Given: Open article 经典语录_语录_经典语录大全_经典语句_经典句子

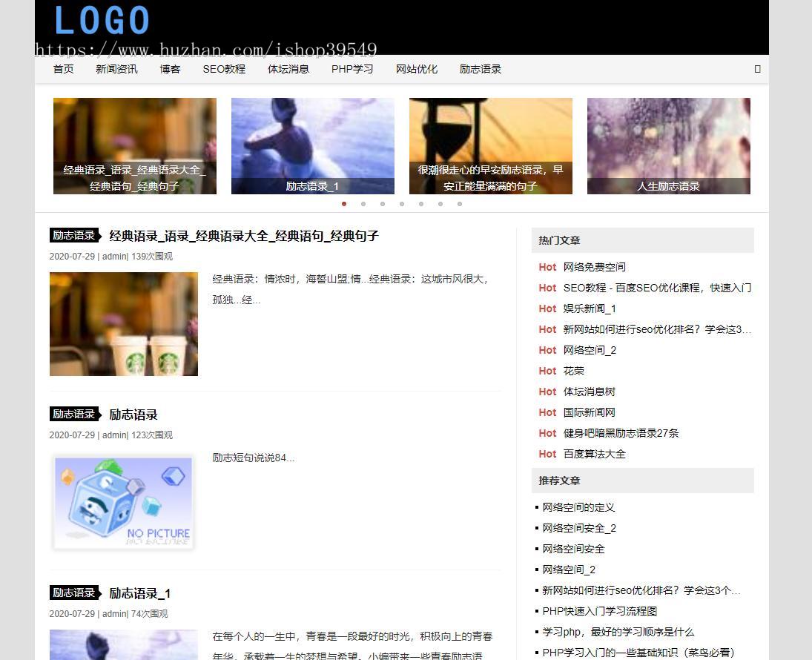Looking at the screenshot, I should tap(244, 237).
